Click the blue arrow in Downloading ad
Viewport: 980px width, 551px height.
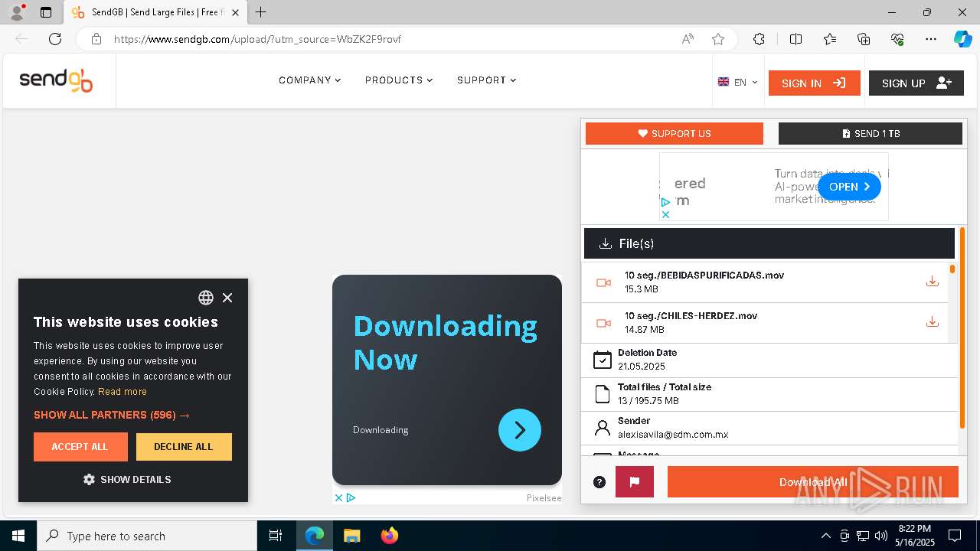520,430
